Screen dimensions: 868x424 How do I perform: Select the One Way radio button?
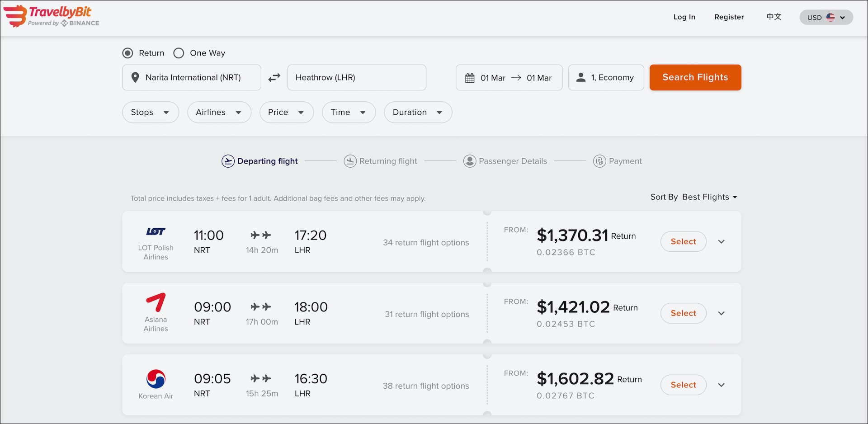[x=179, y=53]
